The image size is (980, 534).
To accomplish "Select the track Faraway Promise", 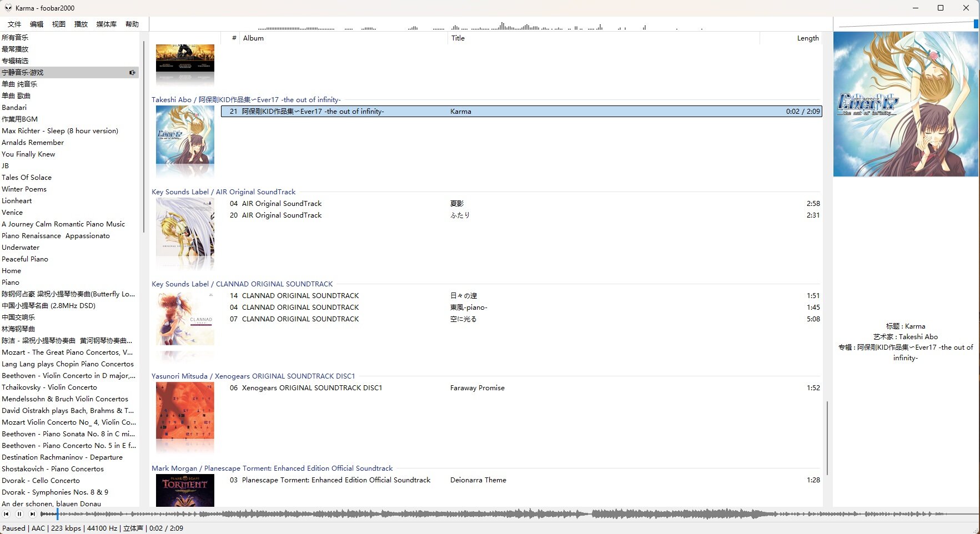I will [x=521, y=388].
